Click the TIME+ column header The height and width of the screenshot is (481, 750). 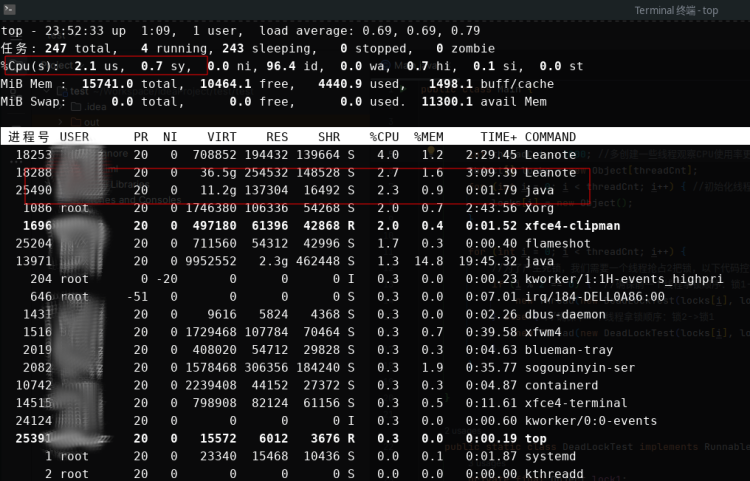point(498,137)
